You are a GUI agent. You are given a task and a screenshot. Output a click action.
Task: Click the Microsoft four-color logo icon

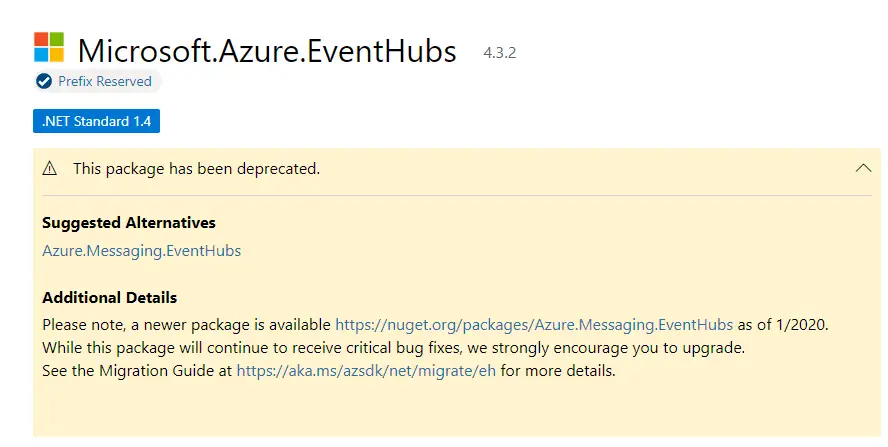pyautogui.click(x=49, y=47)
